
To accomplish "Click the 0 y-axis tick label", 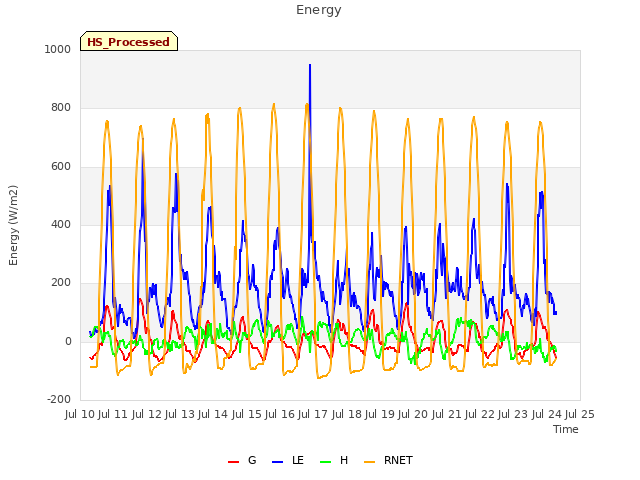I will point(68,342).
